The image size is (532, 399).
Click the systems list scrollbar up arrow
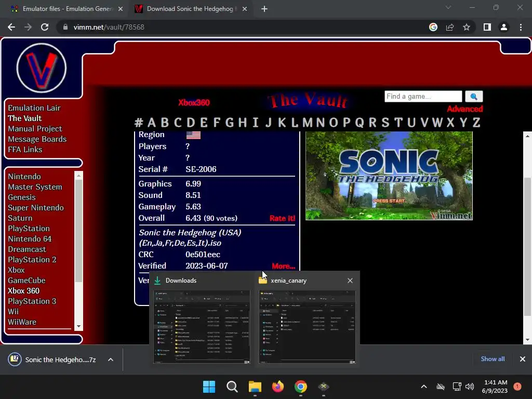[x=79, y=176]
